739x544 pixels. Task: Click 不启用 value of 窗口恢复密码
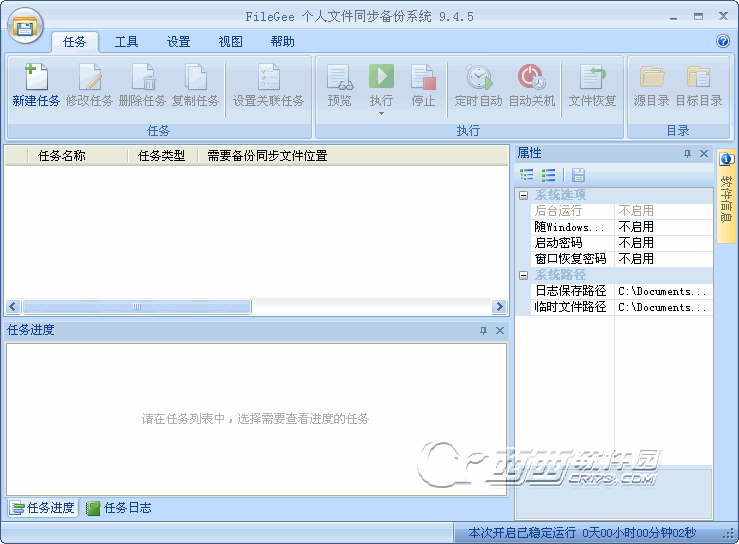tap(636, 259)
